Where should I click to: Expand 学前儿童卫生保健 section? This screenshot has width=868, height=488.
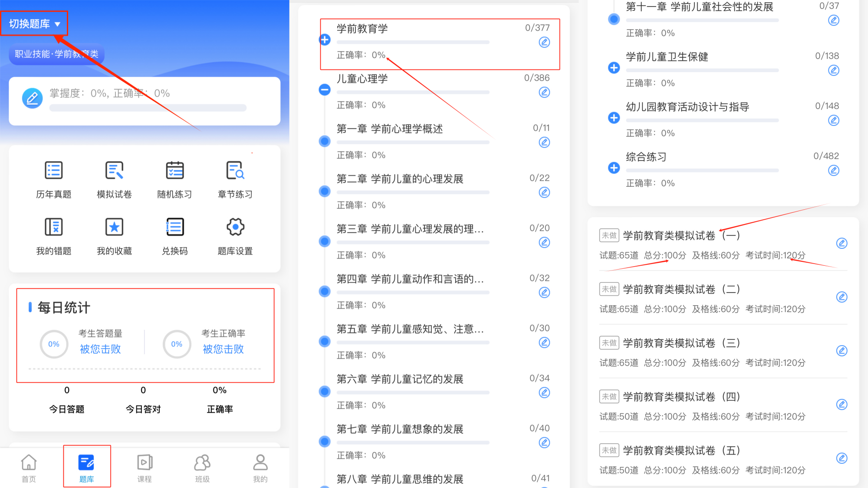pos(614,68)
